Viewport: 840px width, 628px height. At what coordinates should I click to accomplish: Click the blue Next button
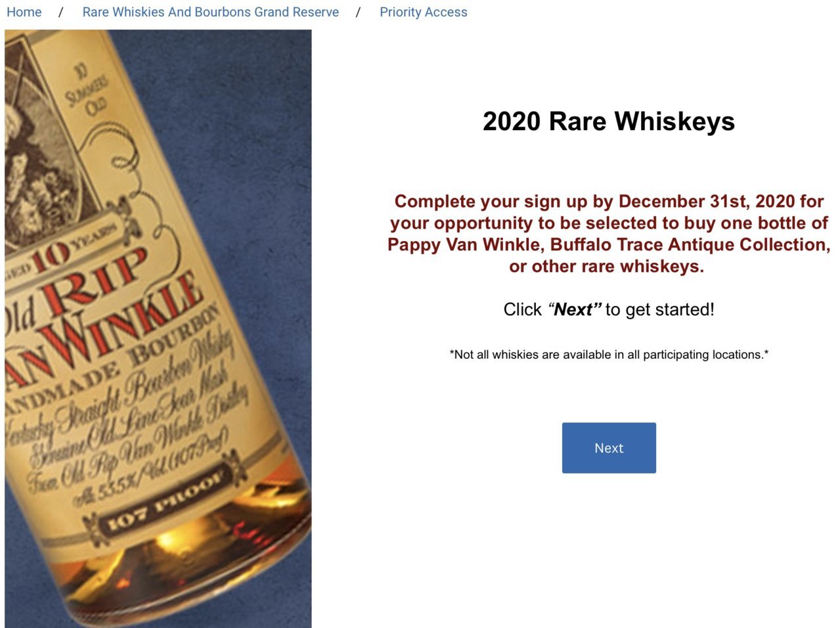tap(609, 448)
